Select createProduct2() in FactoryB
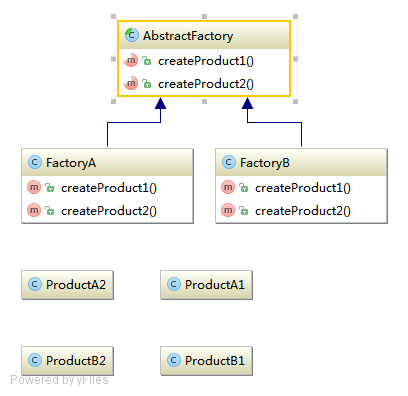Viewport: 408px width, 396px height. point(303,211)
